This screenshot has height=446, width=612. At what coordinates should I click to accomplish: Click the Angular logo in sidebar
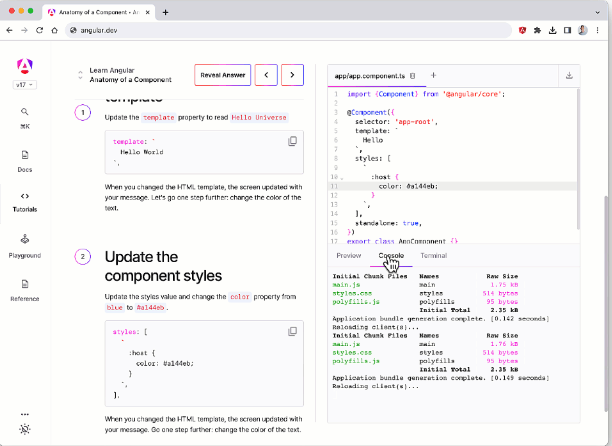[25, 66]
